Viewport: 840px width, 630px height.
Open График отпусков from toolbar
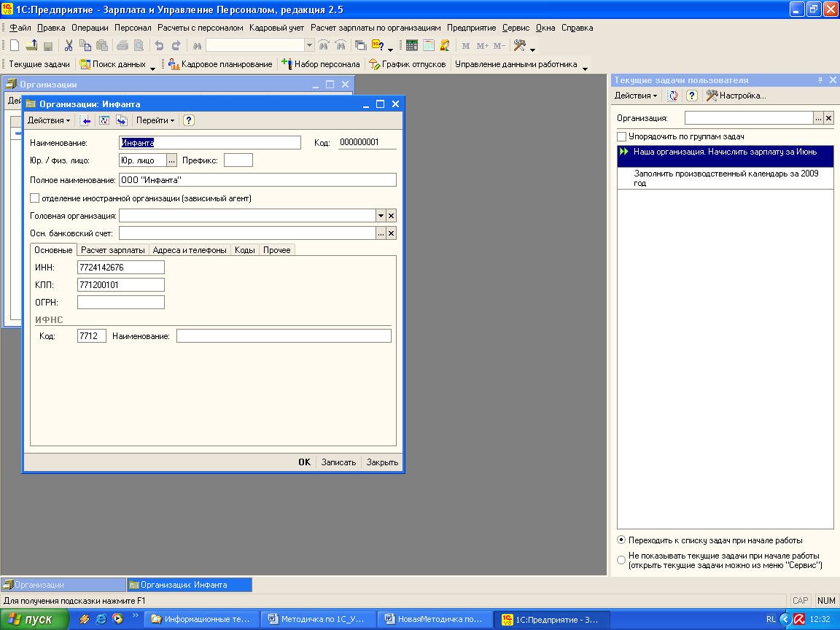tap(407, 64)
